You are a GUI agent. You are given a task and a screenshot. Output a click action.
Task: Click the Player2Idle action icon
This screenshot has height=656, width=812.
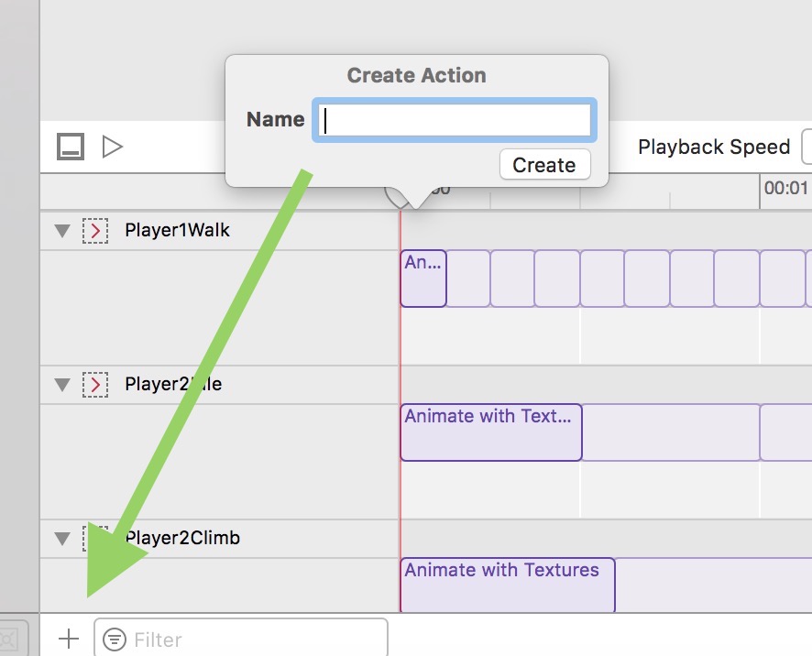(x=95, y=385)
